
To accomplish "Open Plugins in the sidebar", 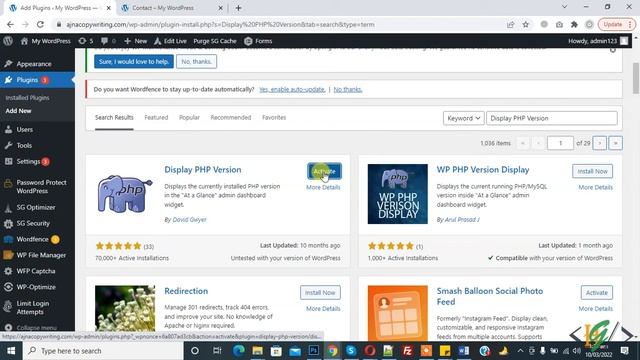I will coord(27,80).
